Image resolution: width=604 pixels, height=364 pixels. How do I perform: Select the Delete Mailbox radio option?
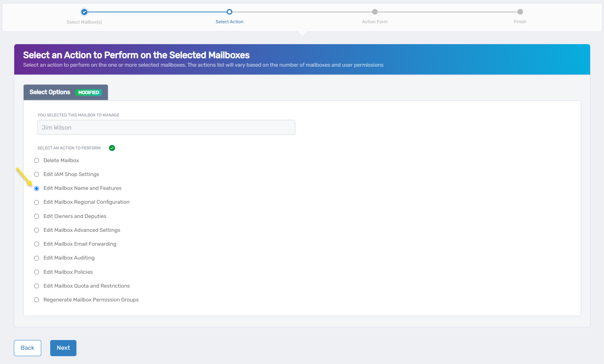pos(37,161)
